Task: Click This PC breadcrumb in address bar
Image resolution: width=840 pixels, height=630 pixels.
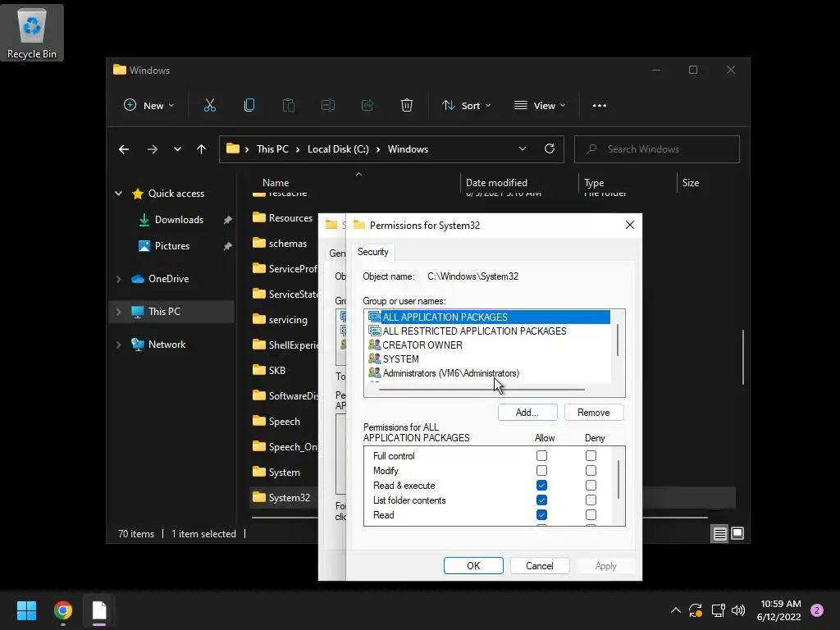Action: (x=272, y=149)
